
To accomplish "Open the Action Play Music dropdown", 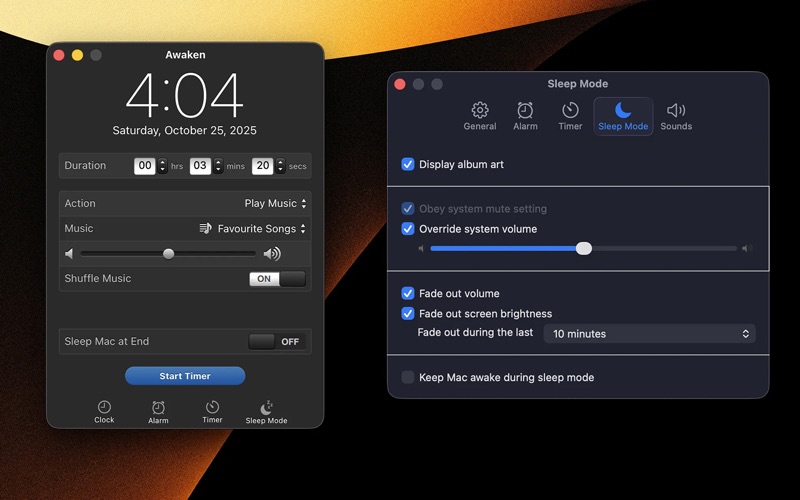I will click(276, 203).
